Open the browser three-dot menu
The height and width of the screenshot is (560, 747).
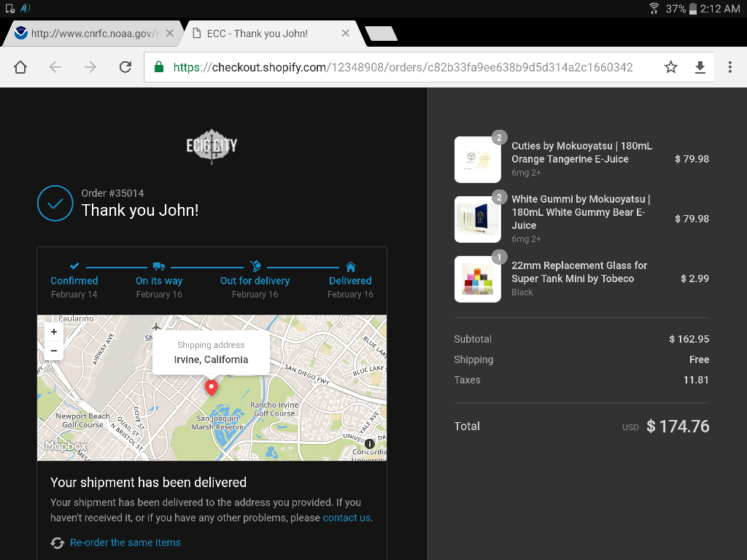729,67
